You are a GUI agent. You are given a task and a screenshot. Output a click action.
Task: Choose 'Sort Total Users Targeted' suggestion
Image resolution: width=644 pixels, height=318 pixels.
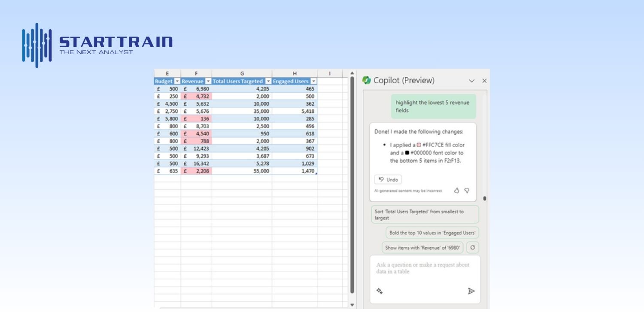[x=425, y=215]
